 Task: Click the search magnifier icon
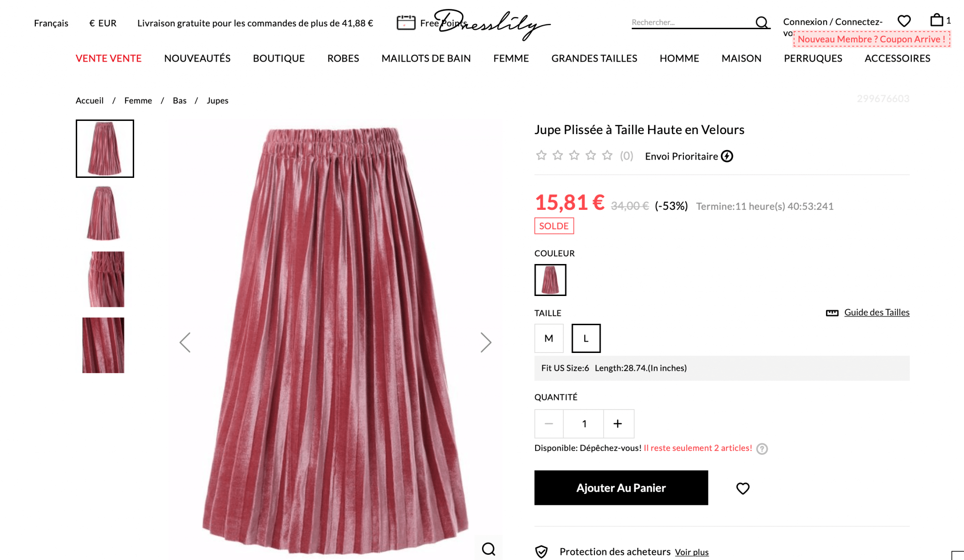click(x=762, y=22)
